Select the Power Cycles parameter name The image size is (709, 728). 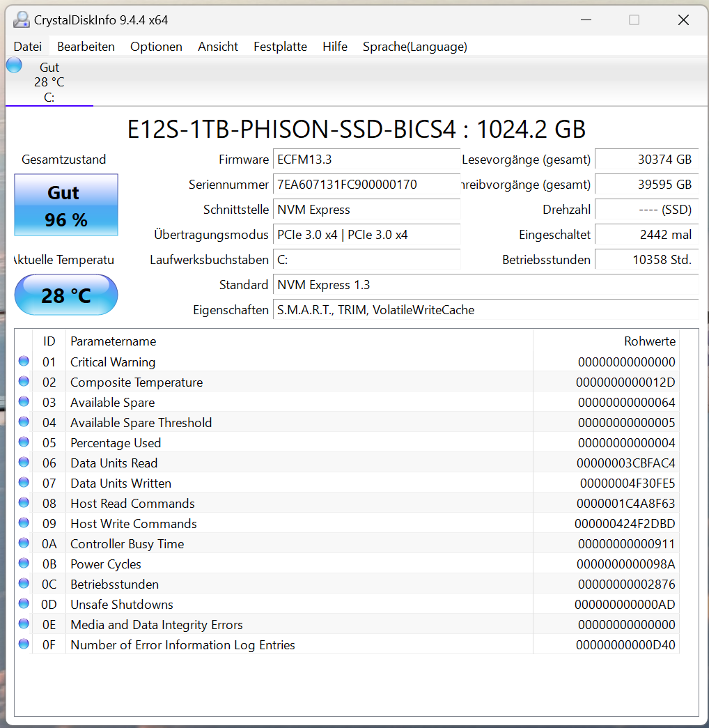coord(105,564)
